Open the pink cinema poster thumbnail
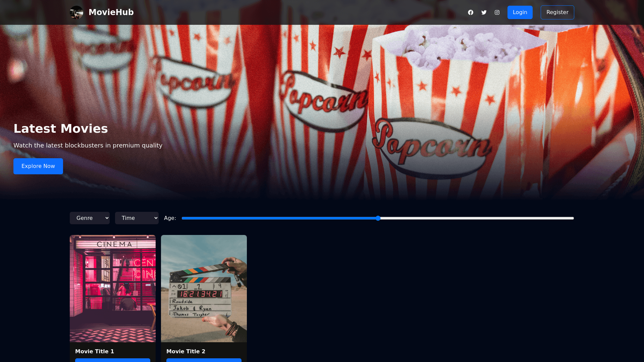Viewport: 644px width, 362px height. point(113,288)
